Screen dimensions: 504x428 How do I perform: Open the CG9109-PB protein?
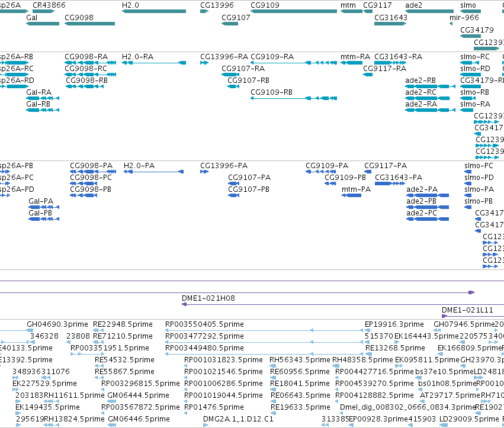[x=330, y=184]
